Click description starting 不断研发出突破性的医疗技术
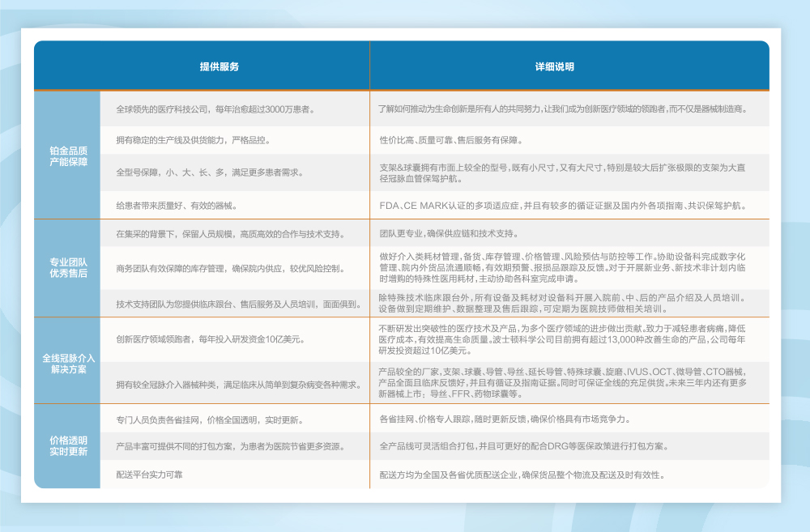Screen dimensions: 810x532 click(562, 339)
